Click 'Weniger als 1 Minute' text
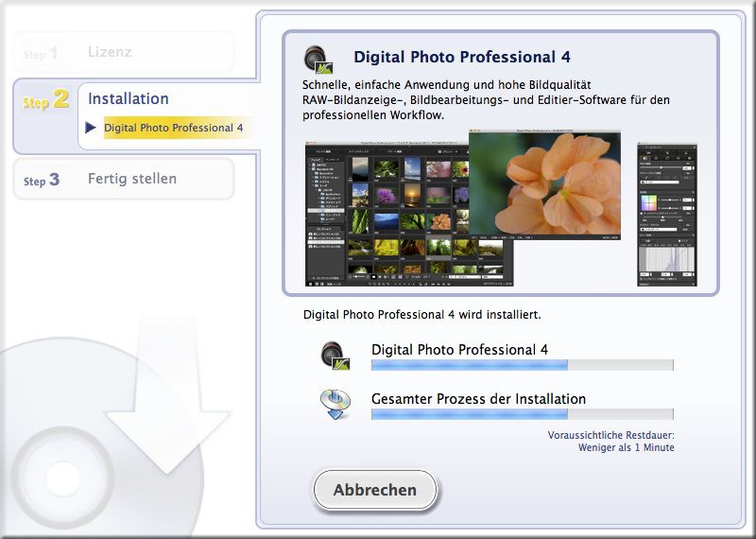The width and height of the screenshot is (756, 539). click(x=627, y=447)
